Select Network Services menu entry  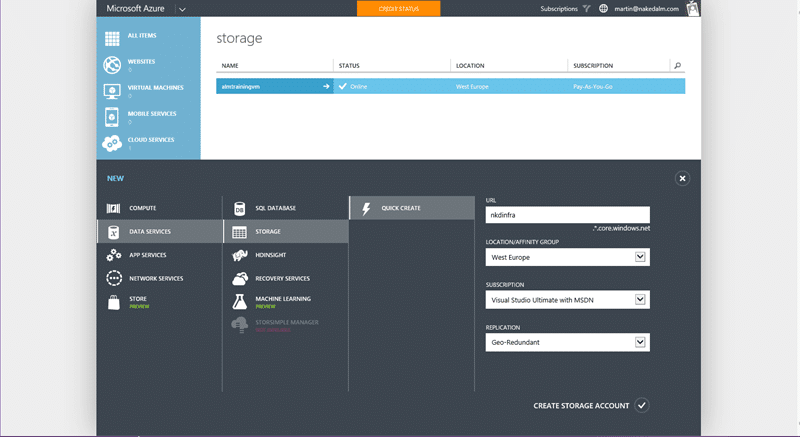point(159,278)
